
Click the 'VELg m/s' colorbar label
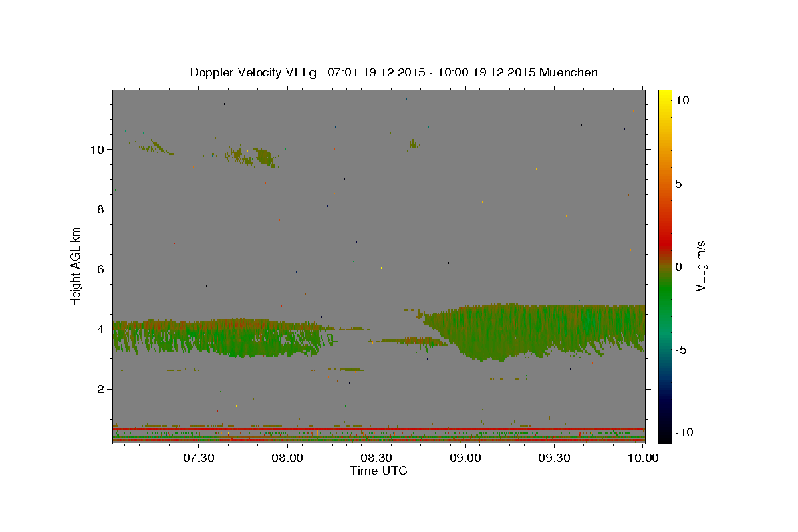[700, 266]
